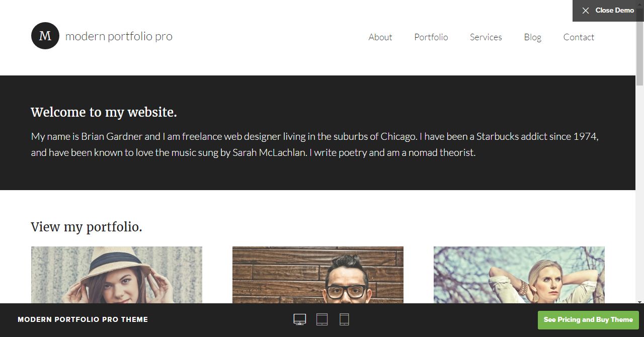Click the circular M logo icon
Viewport: 644px width, 337px height.
[45, 36]
